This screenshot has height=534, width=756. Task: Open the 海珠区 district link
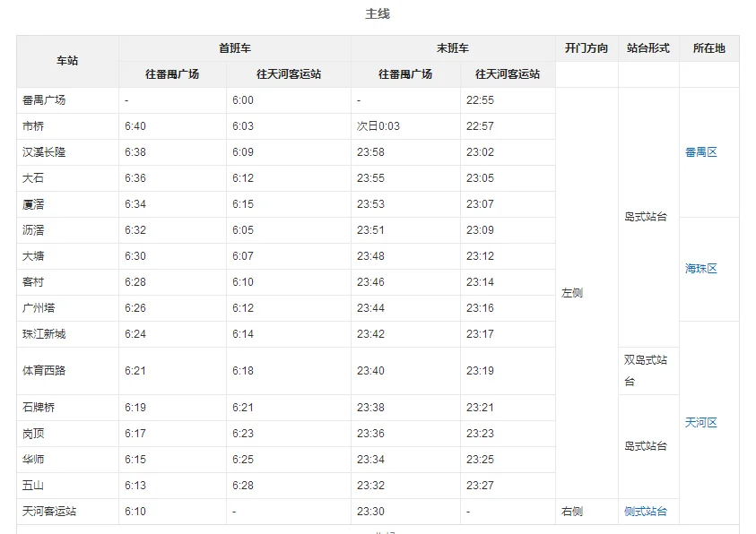[699, 268]
